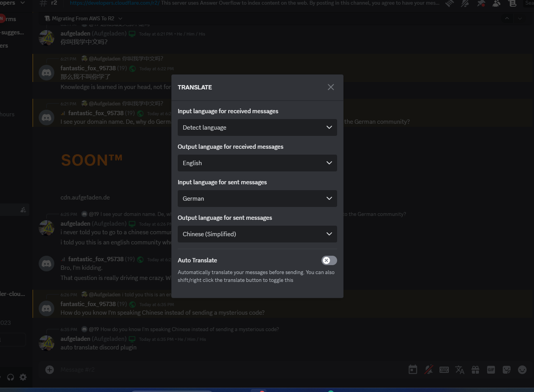Enable the Auto Translate switch

[329, 260]
